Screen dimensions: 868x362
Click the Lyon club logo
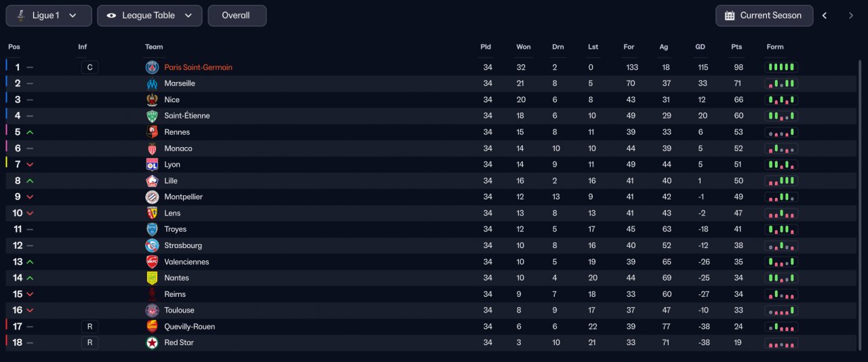coord(152,165)
